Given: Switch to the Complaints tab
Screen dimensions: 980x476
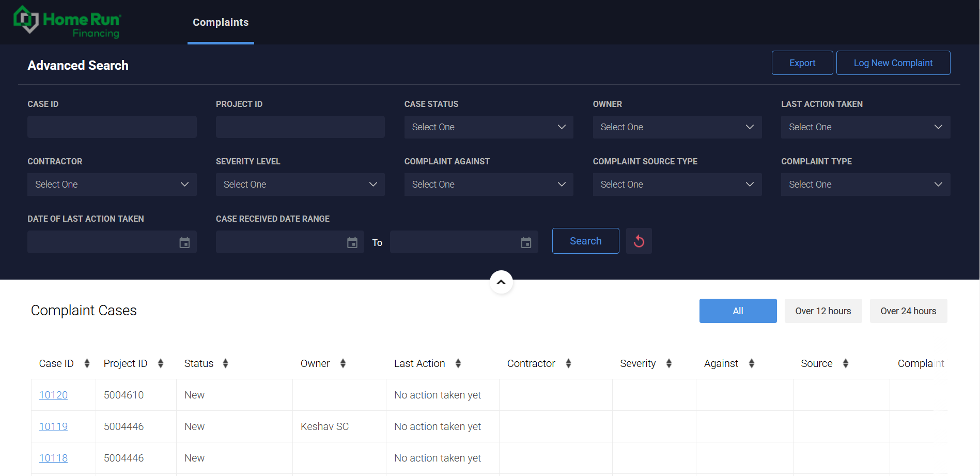Looking at the screenshot, I should [221, 22].
